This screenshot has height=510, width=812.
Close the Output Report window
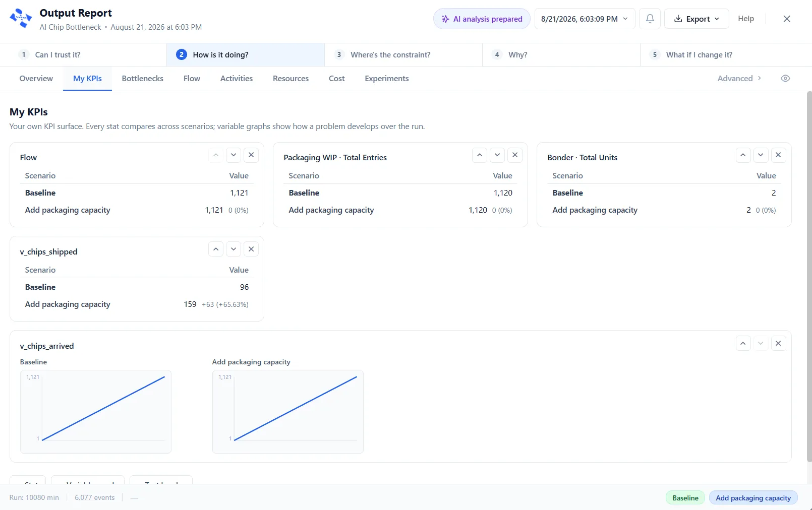pos(787,19)
